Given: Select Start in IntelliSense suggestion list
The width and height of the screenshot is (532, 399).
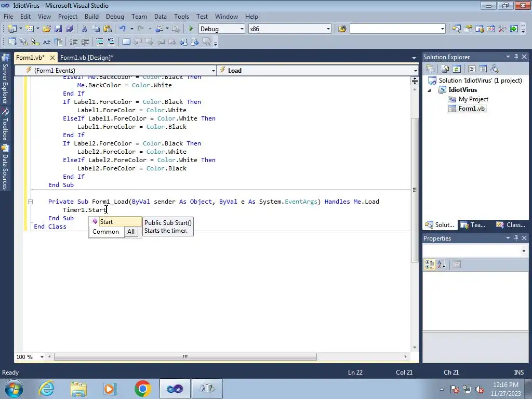Looking at the screenshot, I should 115,221.
